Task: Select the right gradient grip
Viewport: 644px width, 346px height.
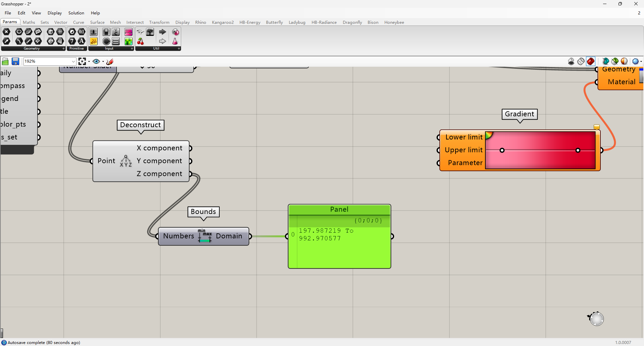Action: pyautogui.click(x=578, y=150)
